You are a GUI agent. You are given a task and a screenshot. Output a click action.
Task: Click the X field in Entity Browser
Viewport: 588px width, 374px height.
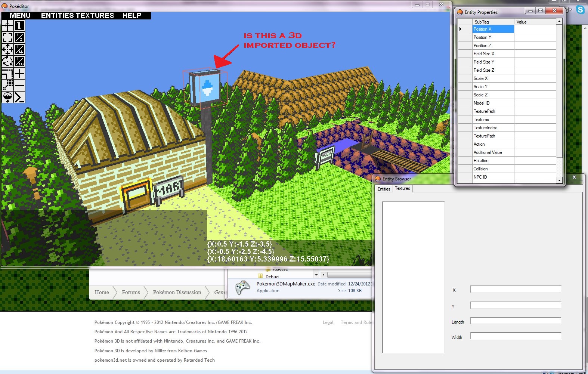tap(516, 289)
